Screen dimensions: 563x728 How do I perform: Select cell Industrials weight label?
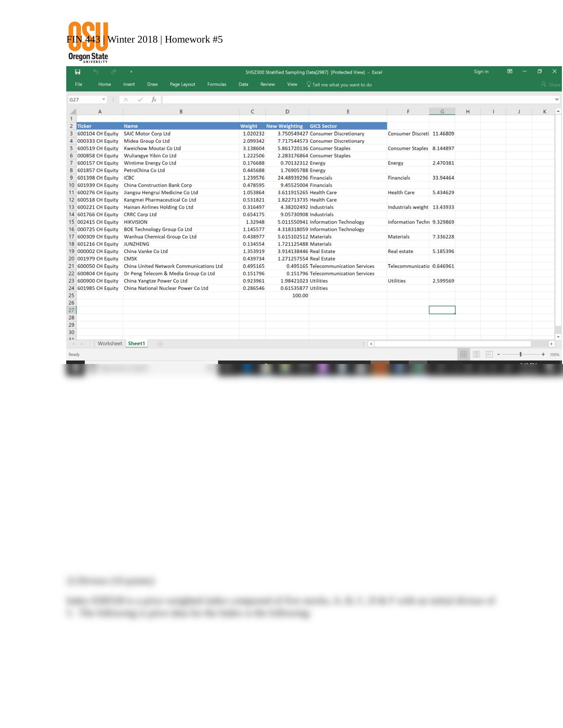coord(408,207)
